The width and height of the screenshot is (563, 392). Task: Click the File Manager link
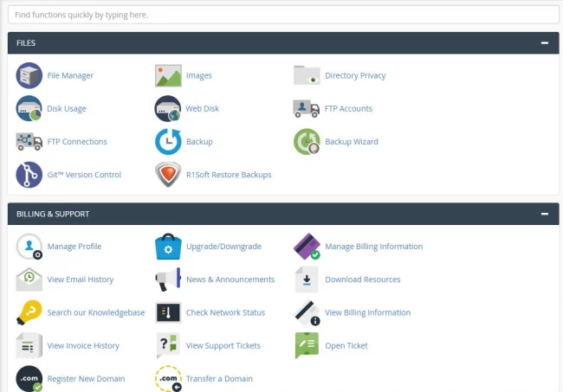click(x=70, y=75)
